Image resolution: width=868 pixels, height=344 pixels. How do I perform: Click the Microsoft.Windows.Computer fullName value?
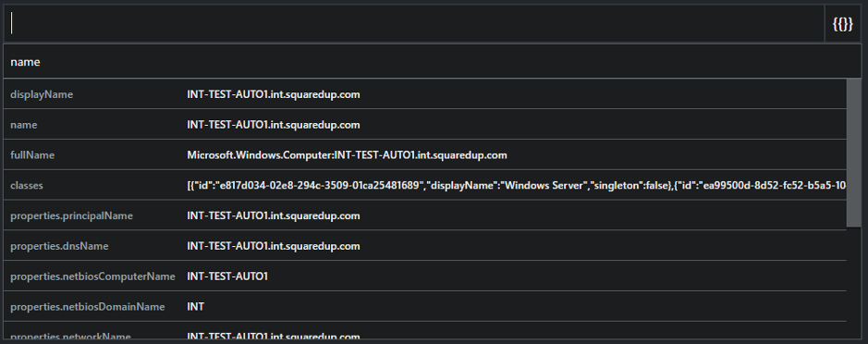coord(347,155)
